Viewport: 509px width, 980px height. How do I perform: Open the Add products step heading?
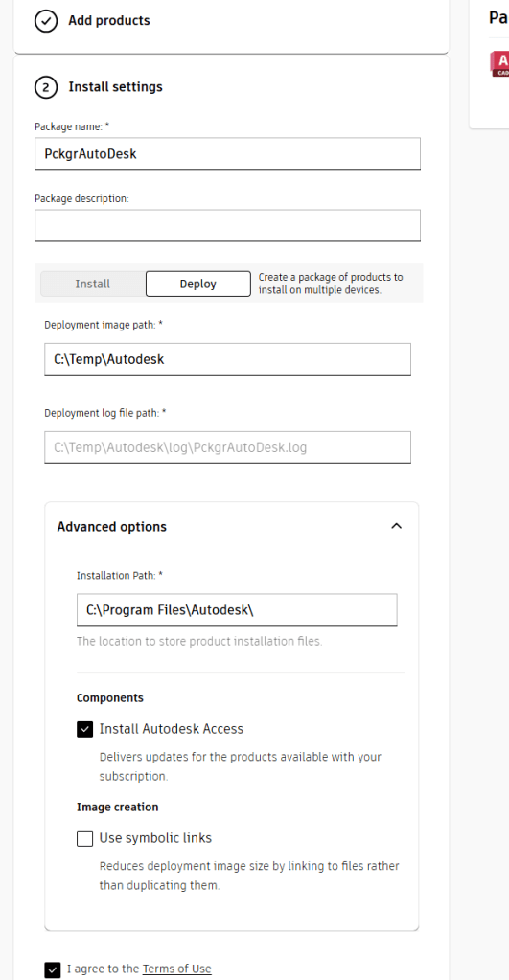point(109,21)
